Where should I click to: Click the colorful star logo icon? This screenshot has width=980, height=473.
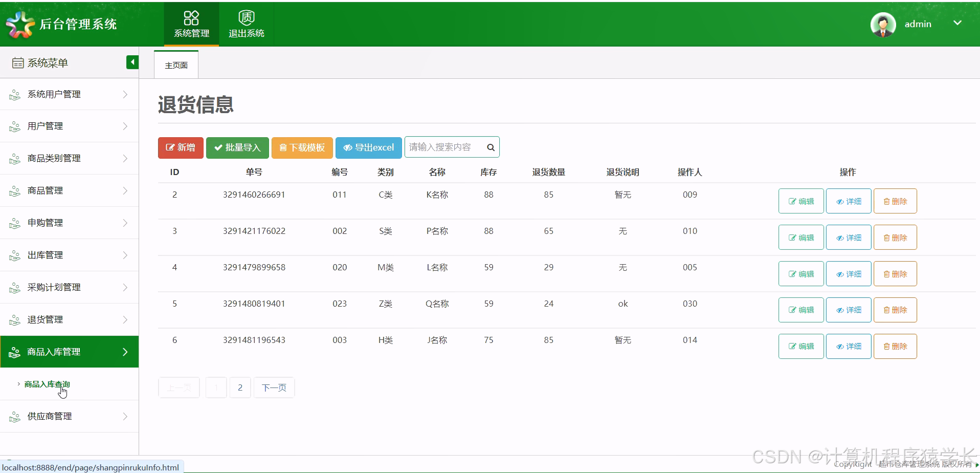click(20, 24)
